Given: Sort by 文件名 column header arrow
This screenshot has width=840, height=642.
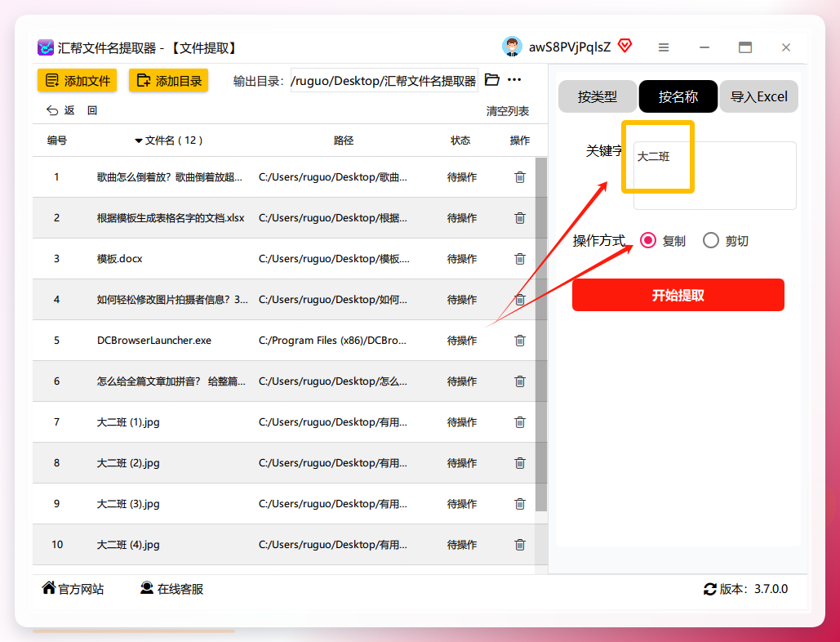Looking at the screenshot, I should point(138,141).
